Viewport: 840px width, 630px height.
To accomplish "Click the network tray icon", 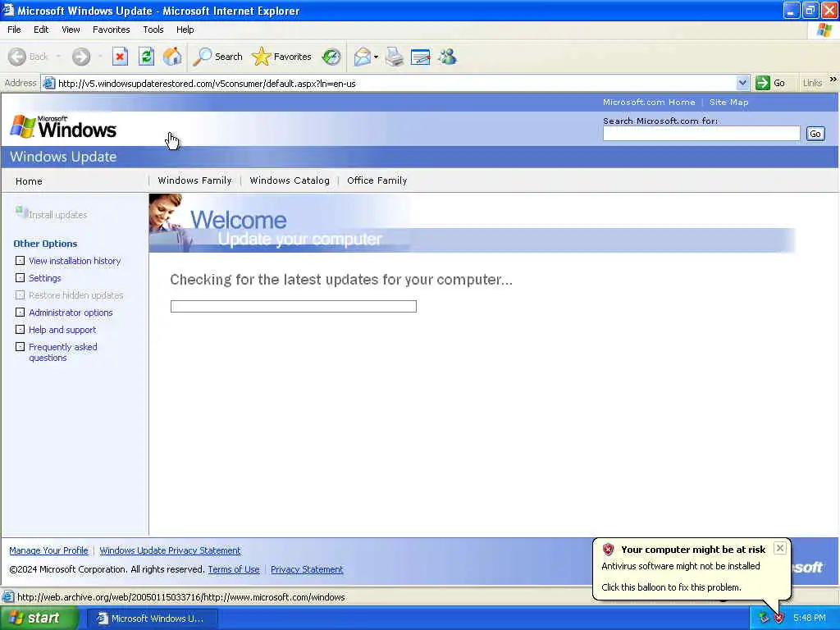I will (x=764, y=619).
